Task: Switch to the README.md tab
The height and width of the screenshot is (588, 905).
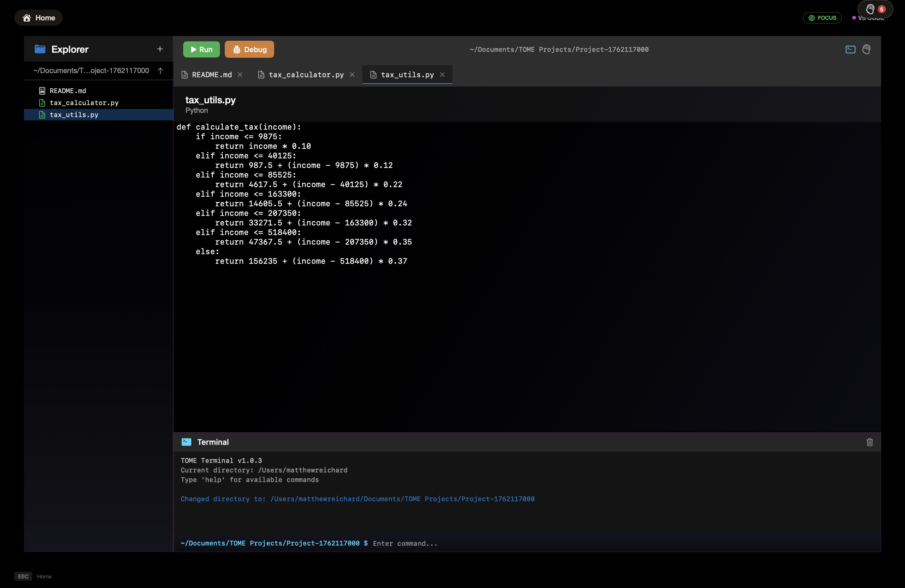Action: click(211, 75)
